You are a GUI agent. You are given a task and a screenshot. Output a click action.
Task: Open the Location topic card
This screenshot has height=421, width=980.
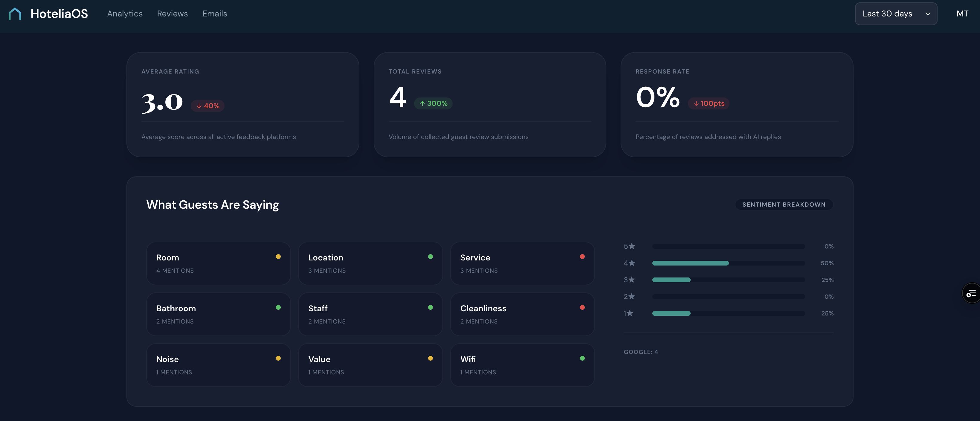(x=370, y=263)
